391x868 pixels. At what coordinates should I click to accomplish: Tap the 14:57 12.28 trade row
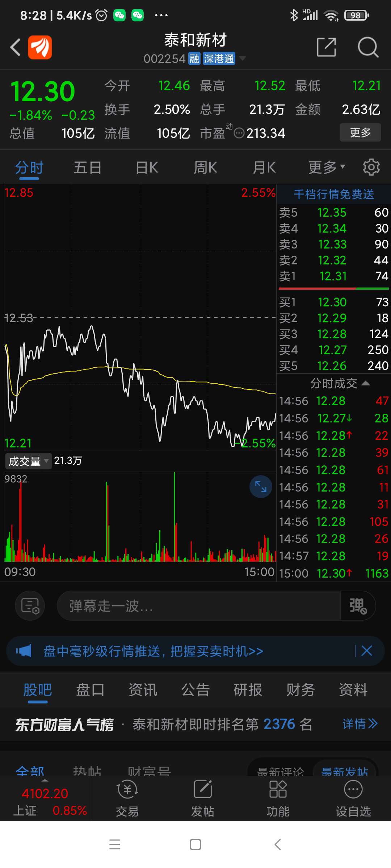click(334, 556)
